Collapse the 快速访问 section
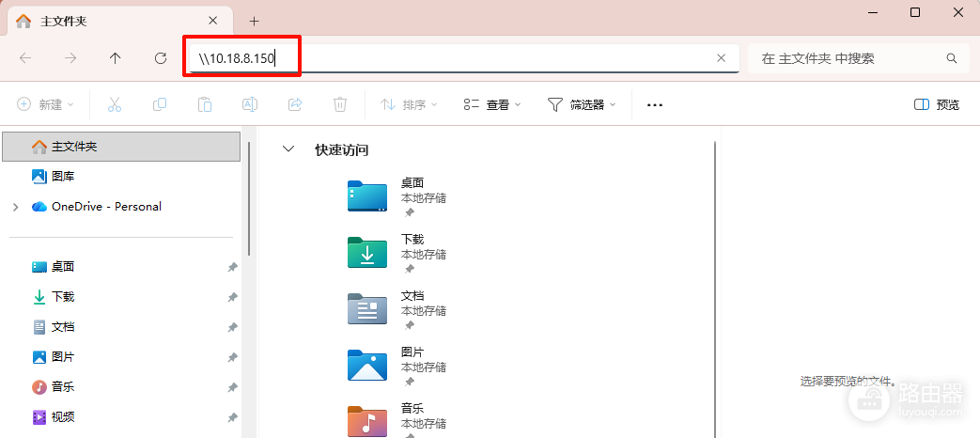Viewport: 980px width, 438px height. pos(288,149)
